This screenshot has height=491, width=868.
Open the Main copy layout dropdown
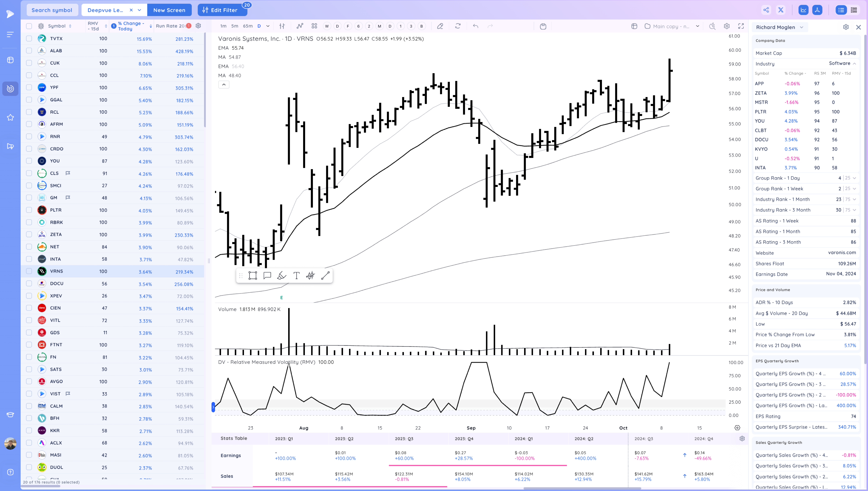[x=697, y=26]
